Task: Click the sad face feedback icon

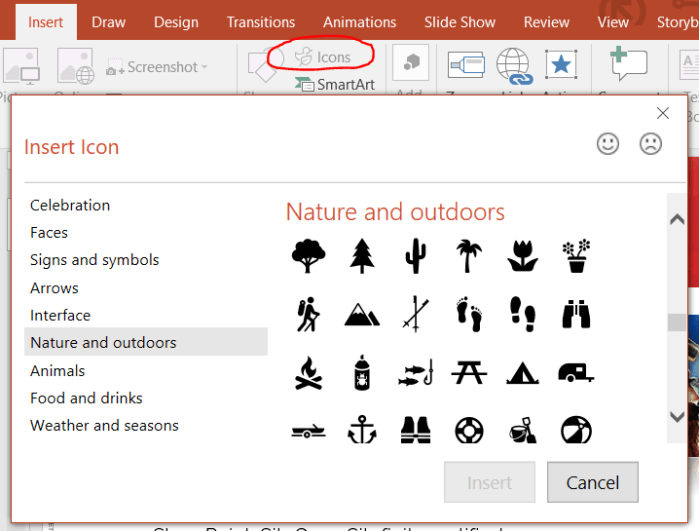Action: (651, 144)
